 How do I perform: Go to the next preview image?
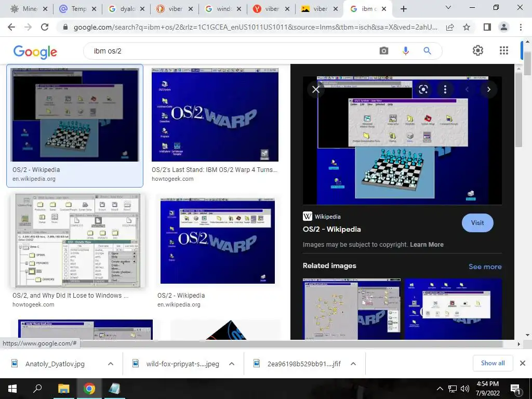(488, 89)
